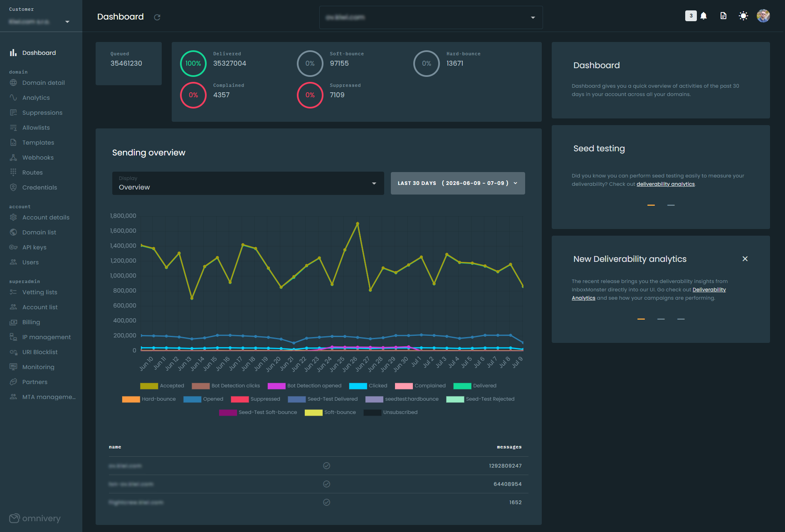Switch to light theme with sun icon

tap(743, 16)
